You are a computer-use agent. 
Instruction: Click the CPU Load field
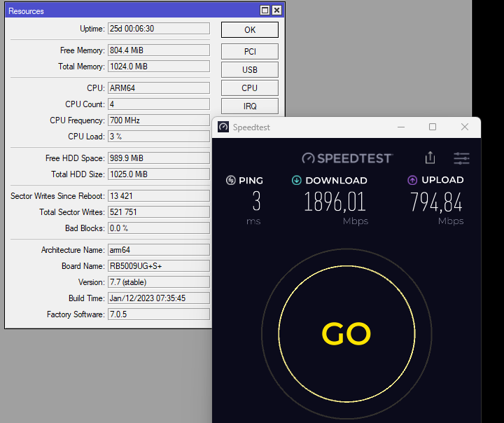pyautogui.click(x=159, y=136)
